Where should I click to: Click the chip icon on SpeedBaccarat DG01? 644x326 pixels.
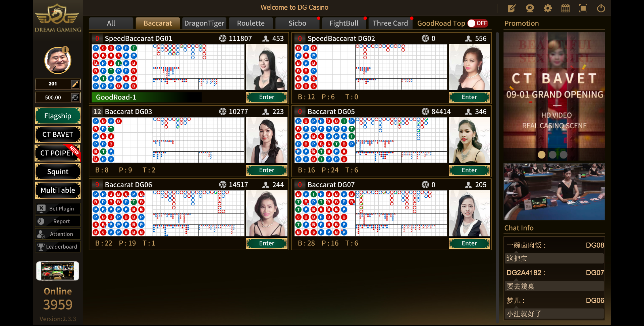[223, 39]
